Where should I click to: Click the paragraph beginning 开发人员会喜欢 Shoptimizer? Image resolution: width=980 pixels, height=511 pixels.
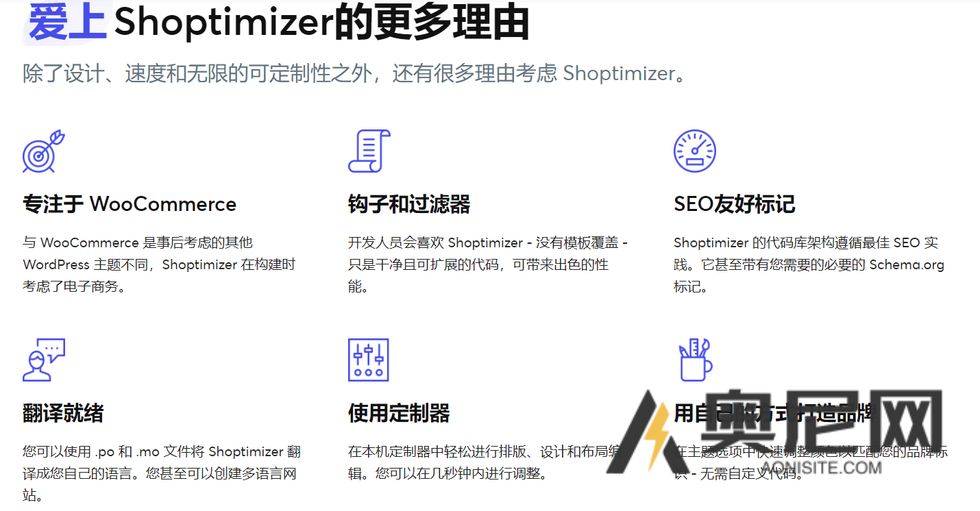(488, 264)
